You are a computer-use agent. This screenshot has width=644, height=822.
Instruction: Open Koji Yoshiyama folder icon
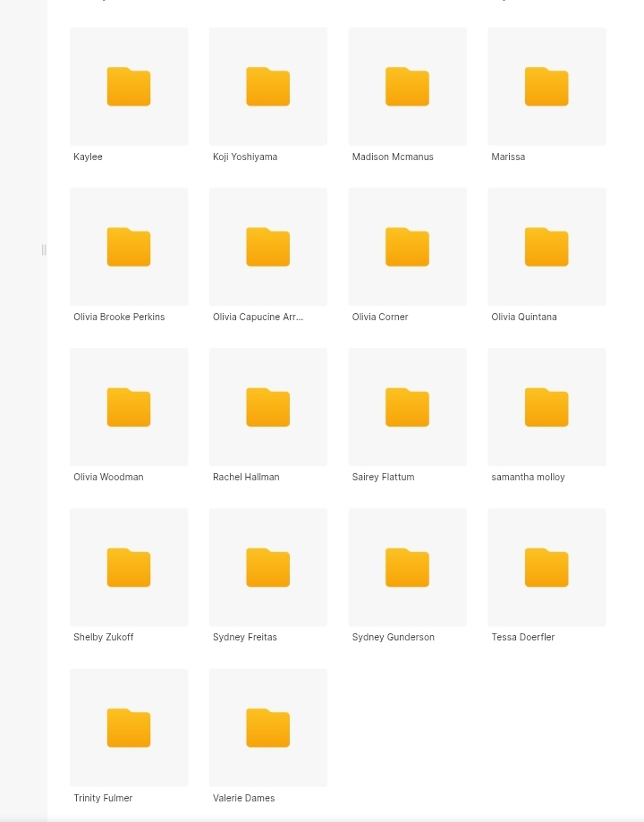268,87
